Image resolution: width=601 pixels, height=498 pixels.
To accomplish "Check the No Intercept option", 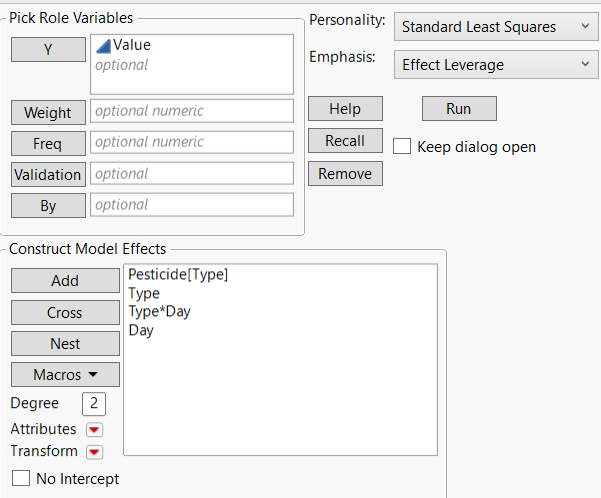I will [20, 479].
